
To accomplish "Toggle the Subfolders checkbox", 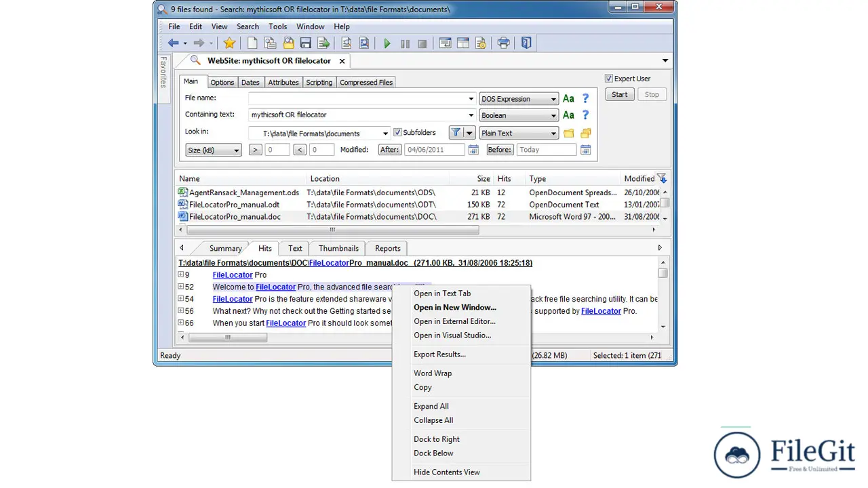I will click(398, 133).
